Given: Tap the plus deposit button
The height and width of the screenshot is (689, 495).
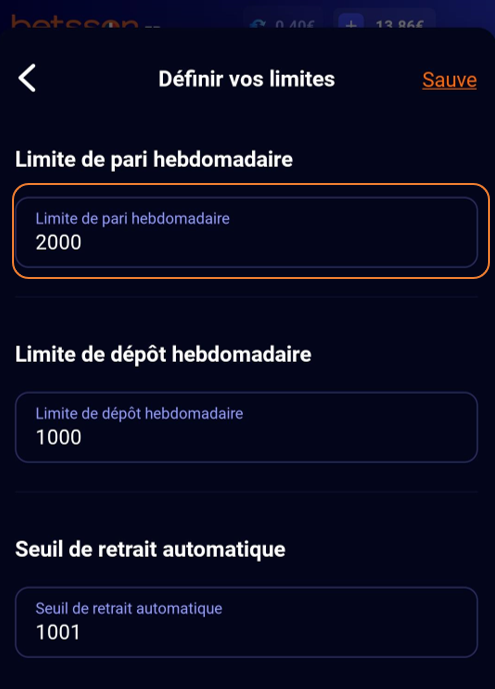Looking at the screenshot, I should pos(351,23).
